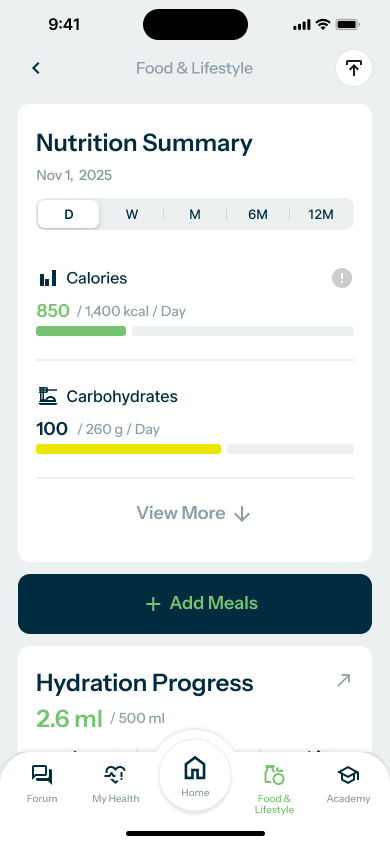Select Food & Lifestyle nav icon
The image size is (390, 844).
274,775
